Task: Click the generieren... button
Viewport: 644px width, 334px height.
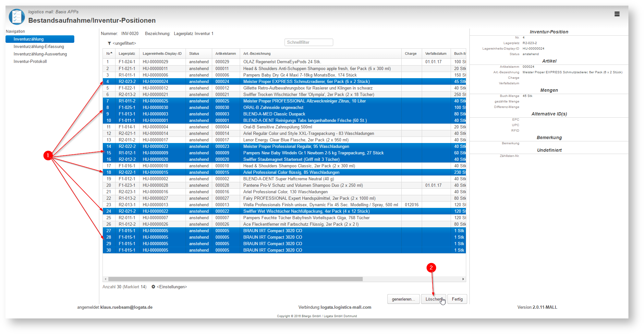Action: [403, 299]
